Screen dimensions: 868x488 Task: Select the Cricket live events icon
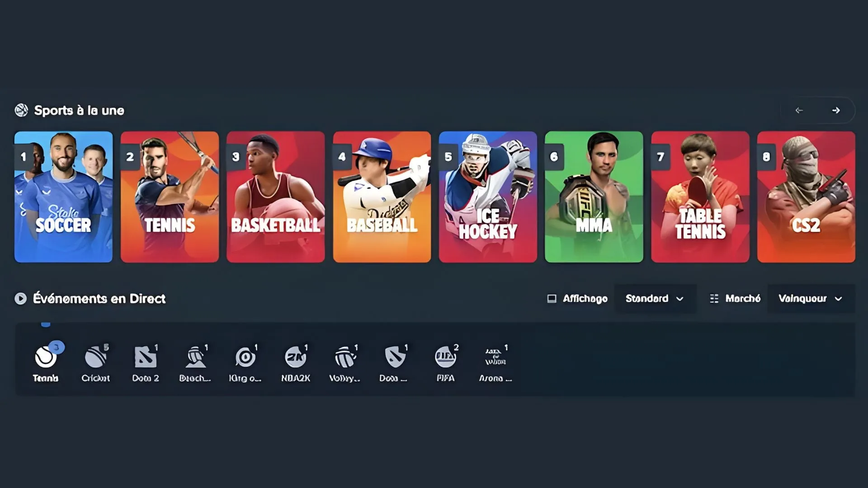(95, 358)
